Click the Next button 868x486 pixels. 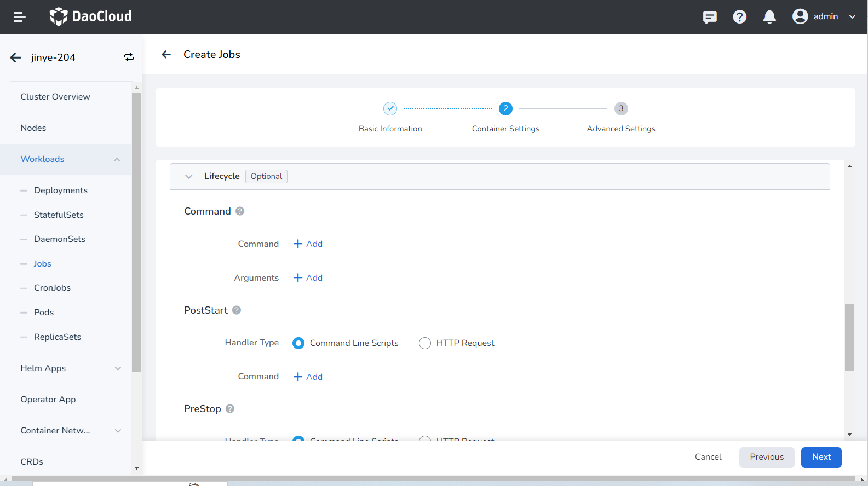[x=821, y=457]
